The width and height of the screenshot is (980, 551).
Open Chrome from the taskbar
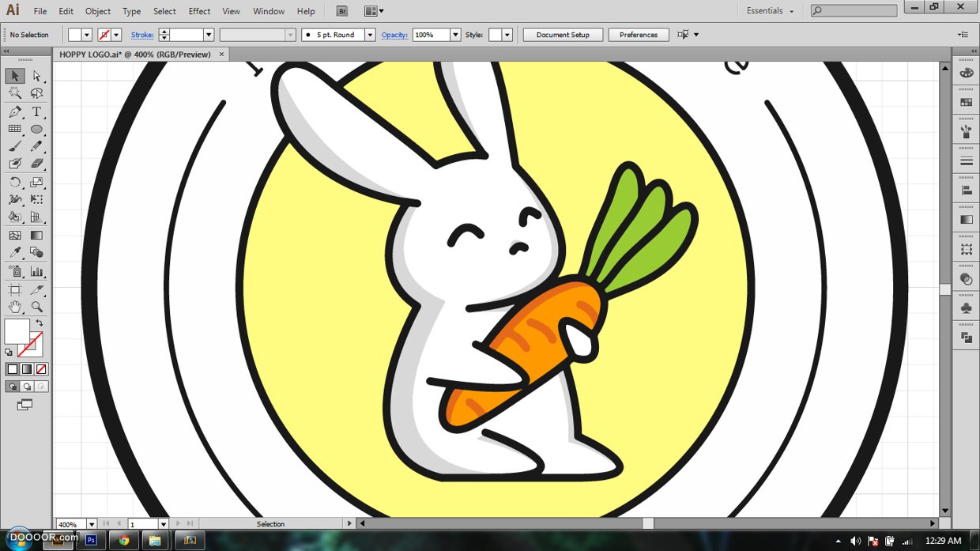click(124, 541)
